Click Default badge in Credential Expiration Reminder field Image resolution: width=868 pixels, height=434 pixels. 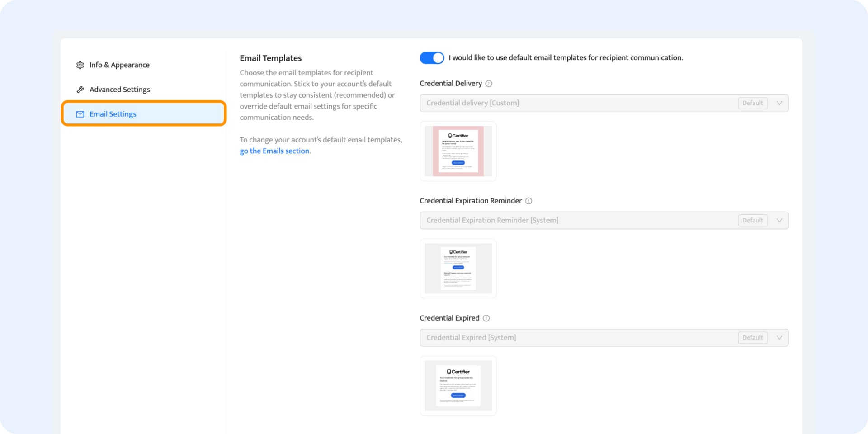[x=753, y=221]
